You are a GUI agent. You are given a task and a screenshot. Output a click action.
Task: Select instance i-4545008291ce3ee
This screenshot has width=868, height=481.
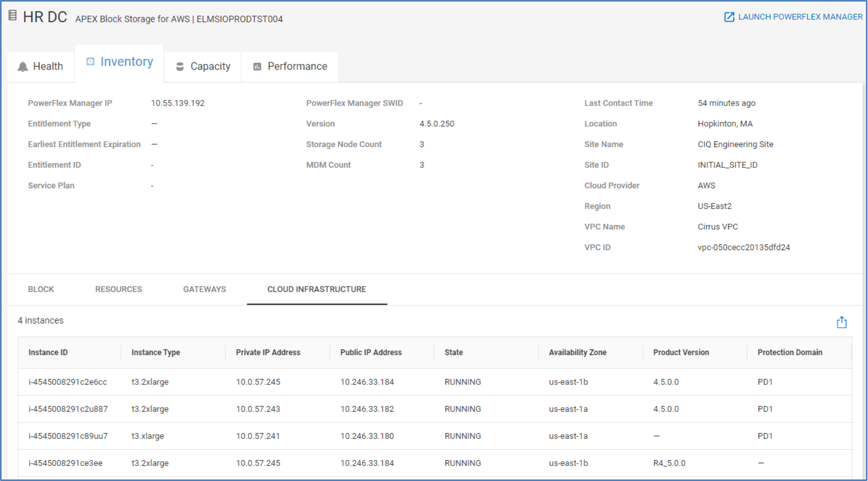66,463
